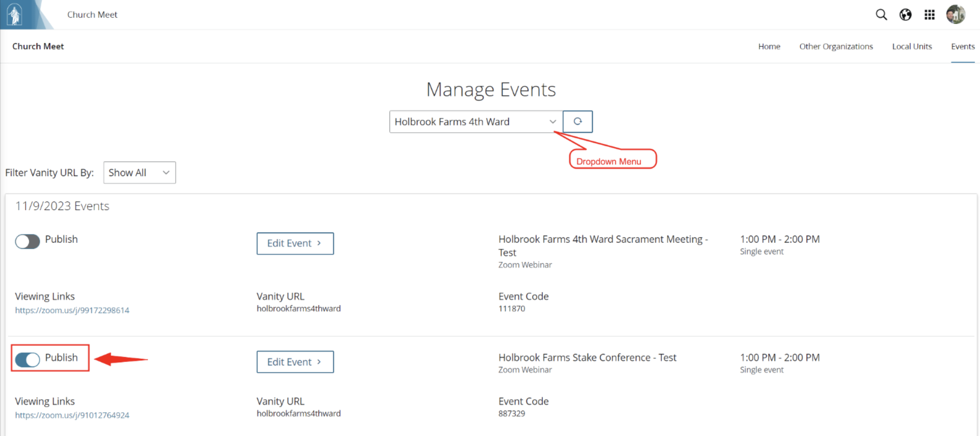Image resolution: width=980 pixels, height=436 pixels.
Task: Edit the Sacrament Meeting event
Action: 295,243
